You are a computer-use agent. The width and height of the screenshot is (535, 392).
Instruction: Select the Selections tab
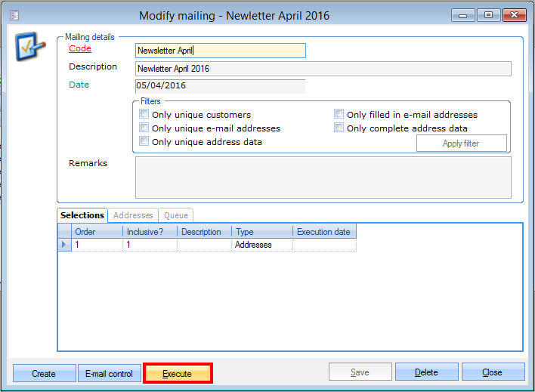[x=82, y=215]
